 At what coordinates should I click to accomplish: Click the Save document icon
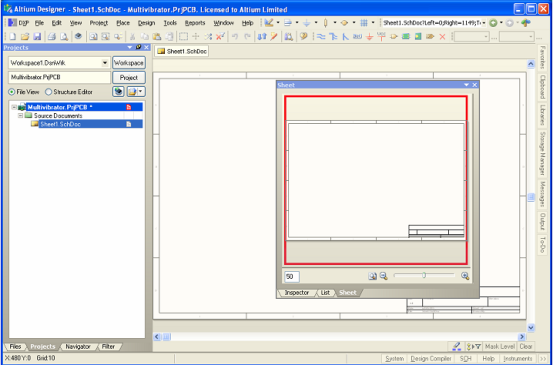click(x=37, y=36)
